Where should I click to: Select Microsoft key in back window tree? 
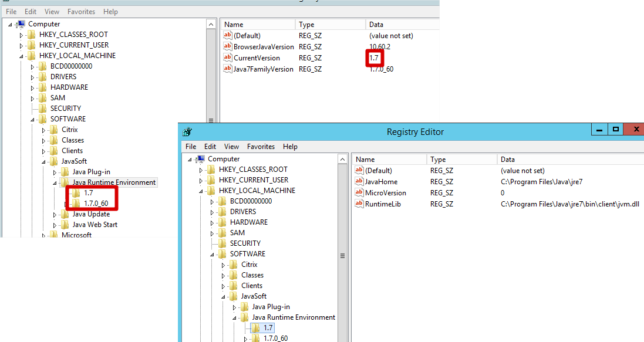coord(76,235)
